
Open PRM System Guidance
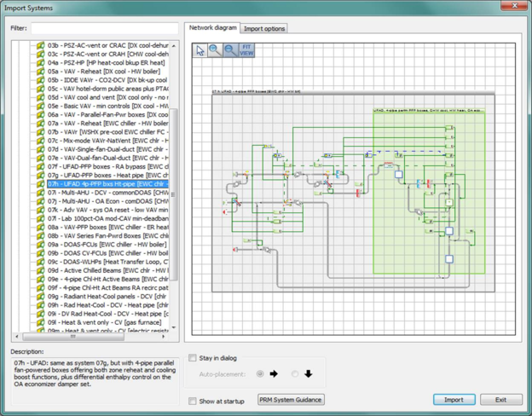point(291,400)
